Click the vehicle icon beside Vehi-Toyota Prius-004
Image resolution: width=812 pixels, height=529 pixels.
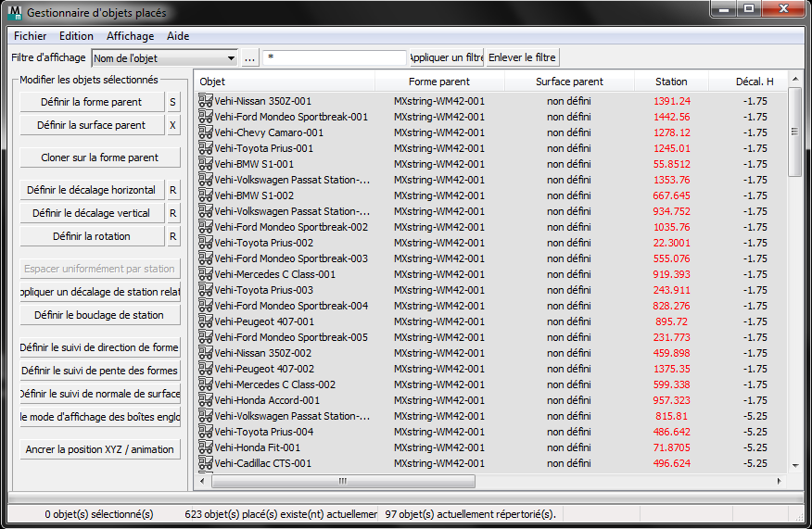tap(206, 431)
